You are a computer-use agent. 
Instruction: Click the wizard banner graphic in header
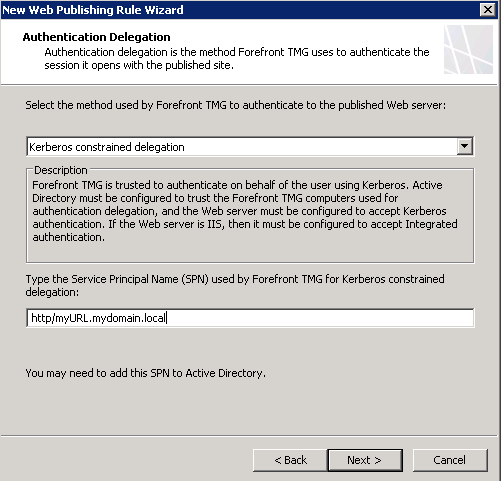(468, 49)
